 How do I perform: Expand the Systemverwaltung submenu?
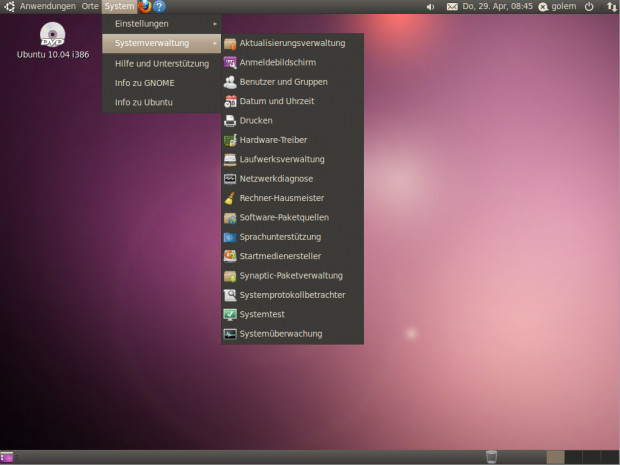[x=160, y=43]
